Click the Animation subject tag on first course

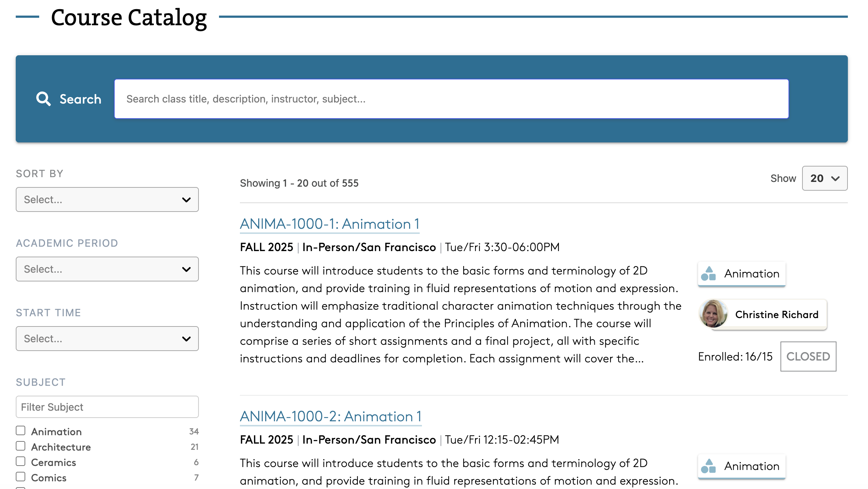pos(751,274)
